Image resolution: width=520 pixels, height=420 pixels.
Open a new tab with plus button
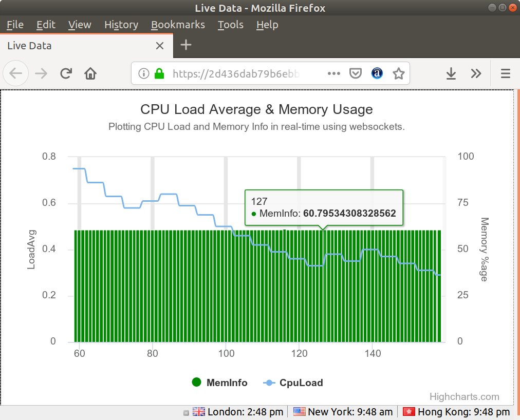[186, 45]
